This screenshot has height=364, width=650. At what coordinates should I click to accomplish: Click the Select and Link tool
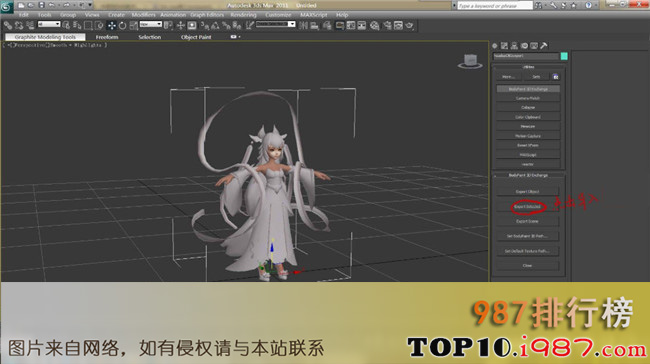(8, 26)
